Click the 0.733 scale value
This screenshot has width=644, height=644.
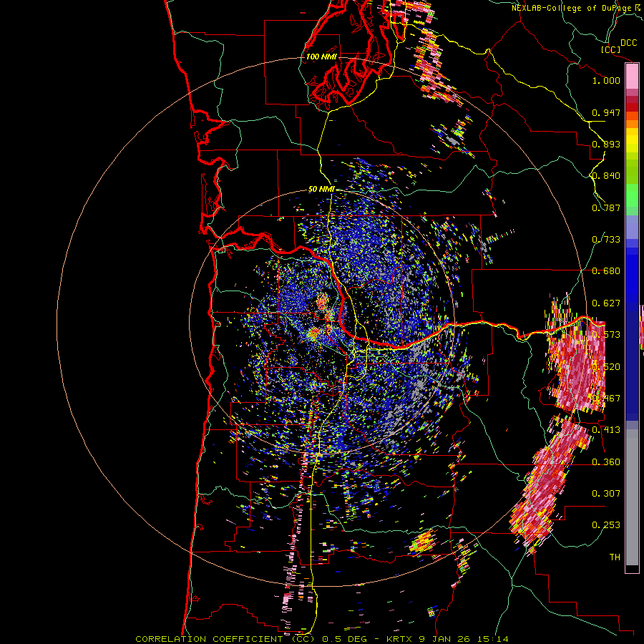pyautogui.click(x=606, y=240)
